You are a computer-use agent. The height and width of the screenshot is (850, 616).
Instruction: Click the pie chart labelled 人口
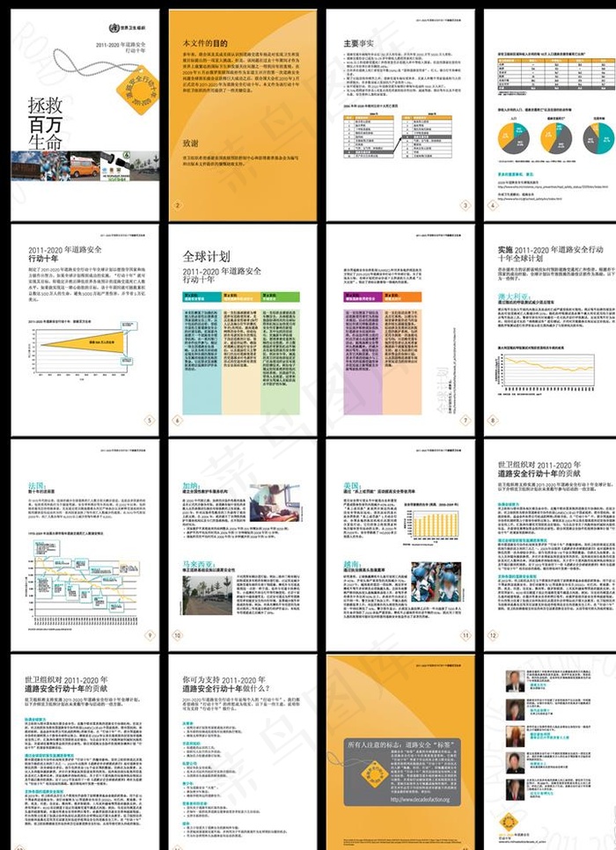[x=514, y=138]
